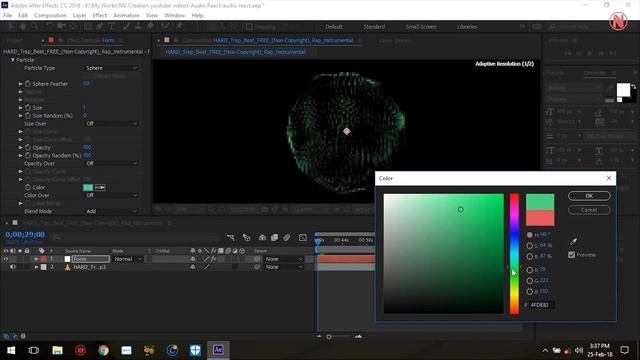Select the lower B (blue) radio button
This screenshot has height=360, width=640.
[529, 291]
